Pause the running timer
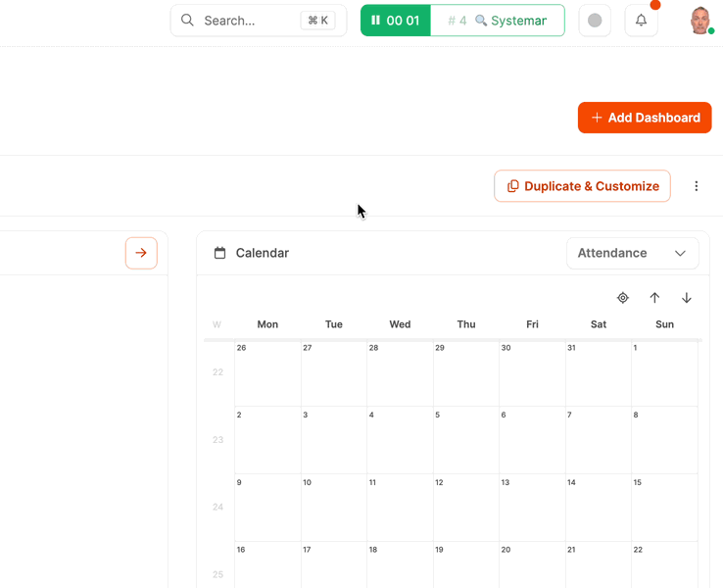This screenshot has height=588, width=723. point(376,21)
